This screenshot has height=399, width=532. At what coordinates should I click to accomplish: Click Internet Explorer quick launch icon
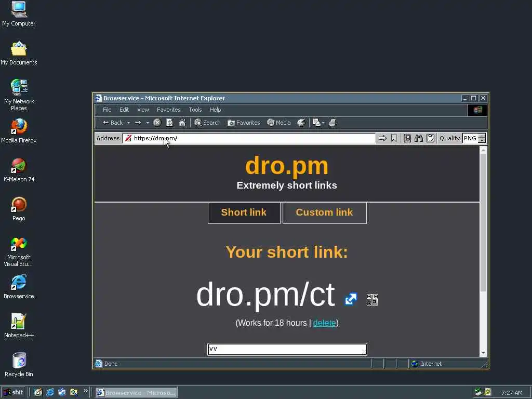[x=50, y=393]
